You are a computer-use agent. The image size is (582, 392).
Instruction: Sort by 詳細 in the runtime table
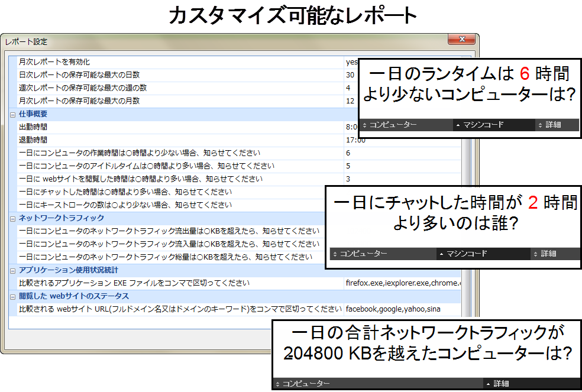coord(553,125)
